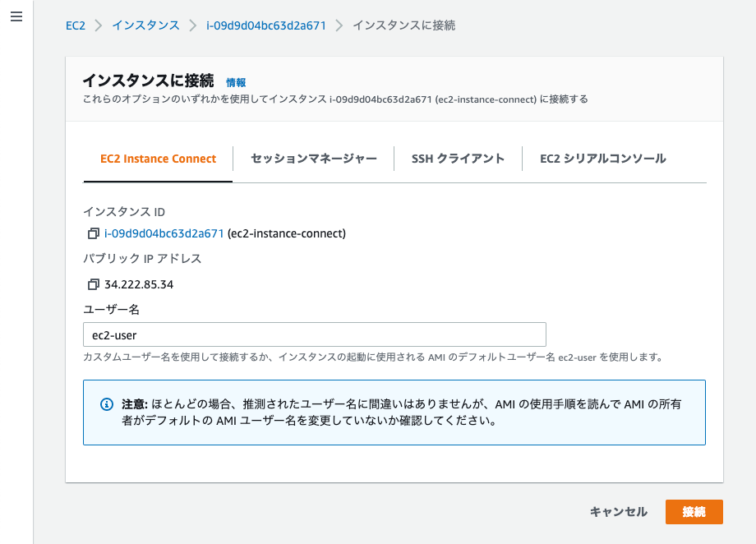Open the インスタンス breadcrumb link
Image resolution: width=756 pixels, height=544 pixels.
coord(145,25)
